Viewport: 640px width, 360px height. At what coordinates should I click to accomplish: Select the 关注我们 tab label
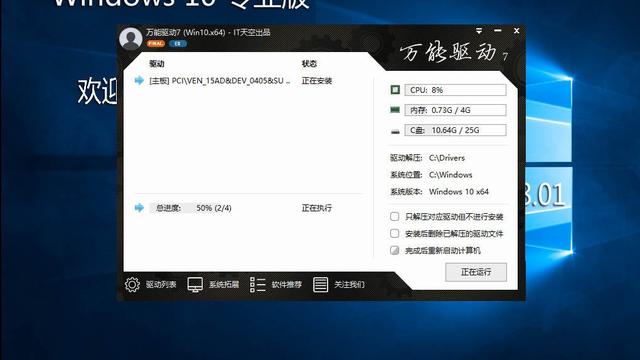click(349, 284)
